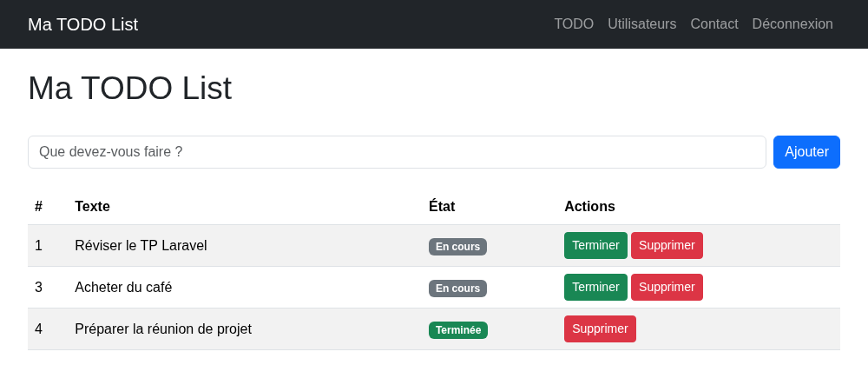Go to the Utilisateurs page
This screenshot has width=868, height=365.
(641, 24)
